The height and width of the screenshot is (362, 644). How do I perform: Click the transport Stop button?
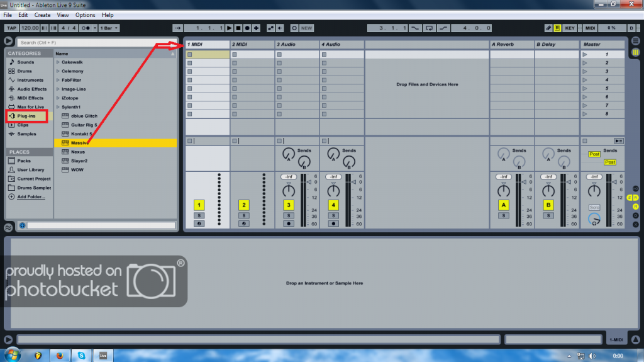(x=238, y=28)
